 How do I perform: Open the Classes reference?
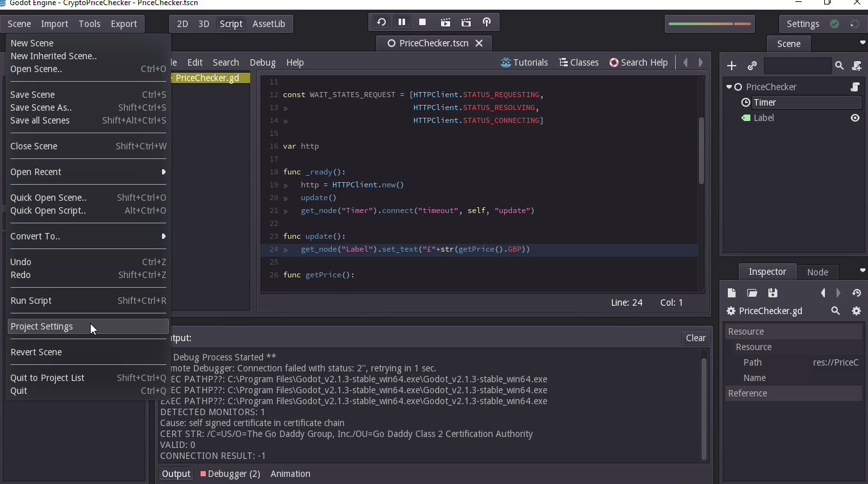[579, 62]
